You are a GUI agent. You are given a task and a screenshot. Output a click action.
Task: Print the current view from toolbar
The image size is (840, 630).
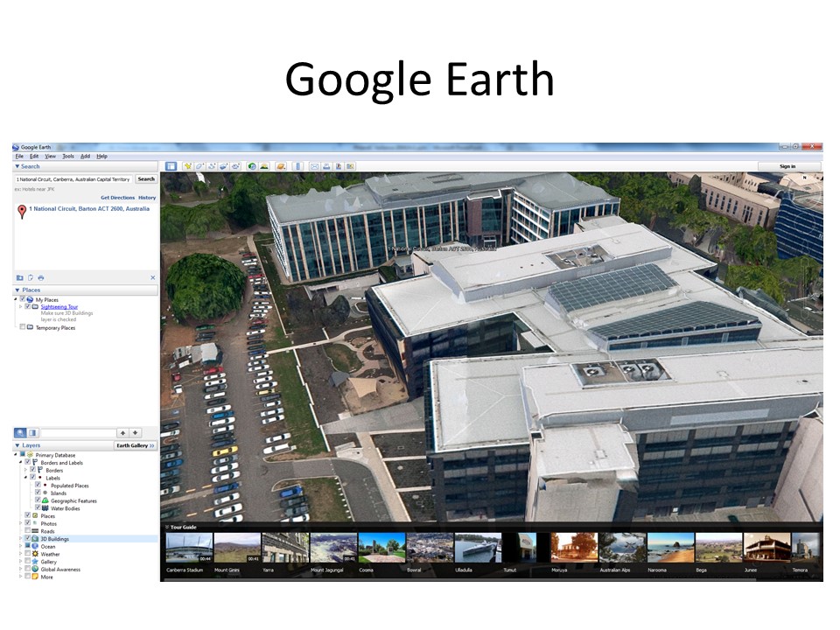326,166
